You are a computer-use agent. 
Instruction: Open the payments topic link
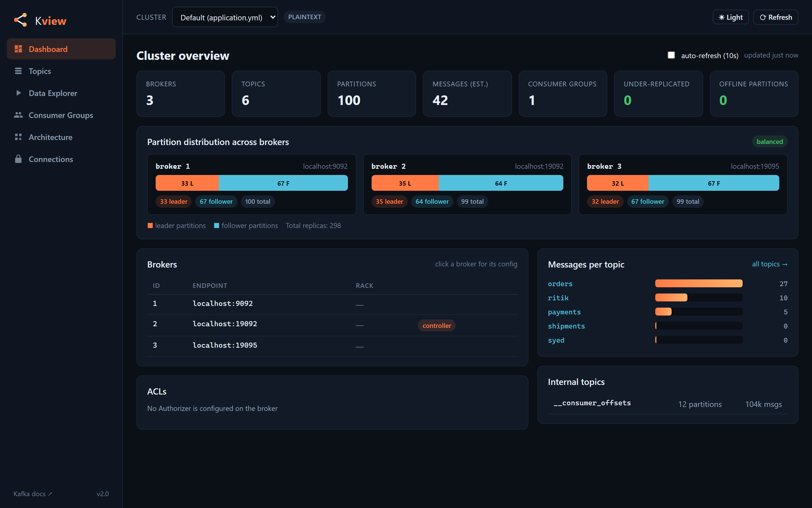[x=564, y=312]
